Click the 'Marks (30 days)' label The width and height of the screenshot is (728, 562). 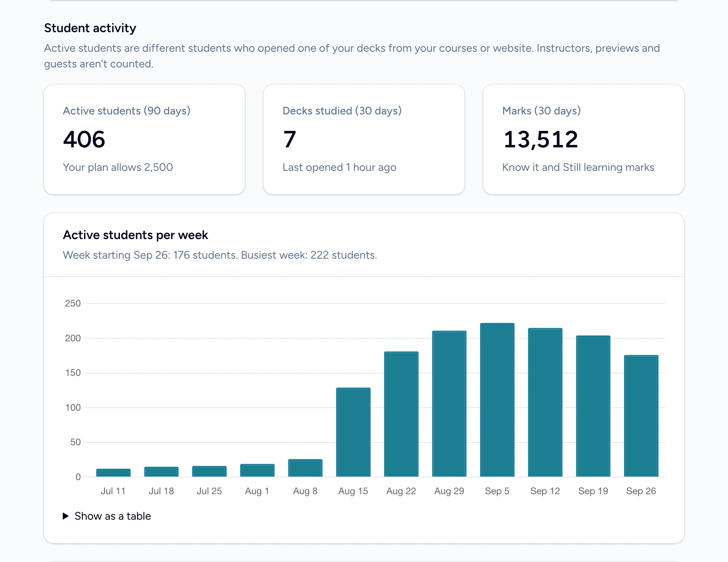pos(541,111)
